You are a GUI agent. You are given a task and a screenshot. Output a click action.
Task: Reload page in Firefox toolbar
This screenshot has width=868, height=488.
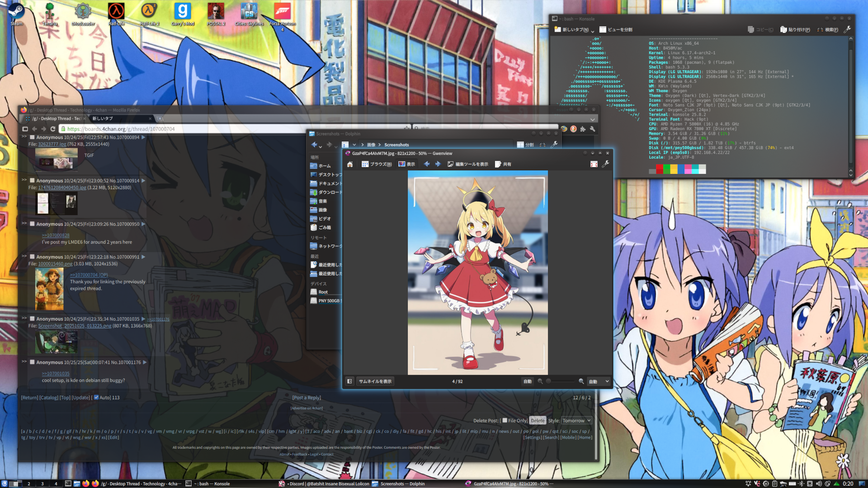coord(53,129)
